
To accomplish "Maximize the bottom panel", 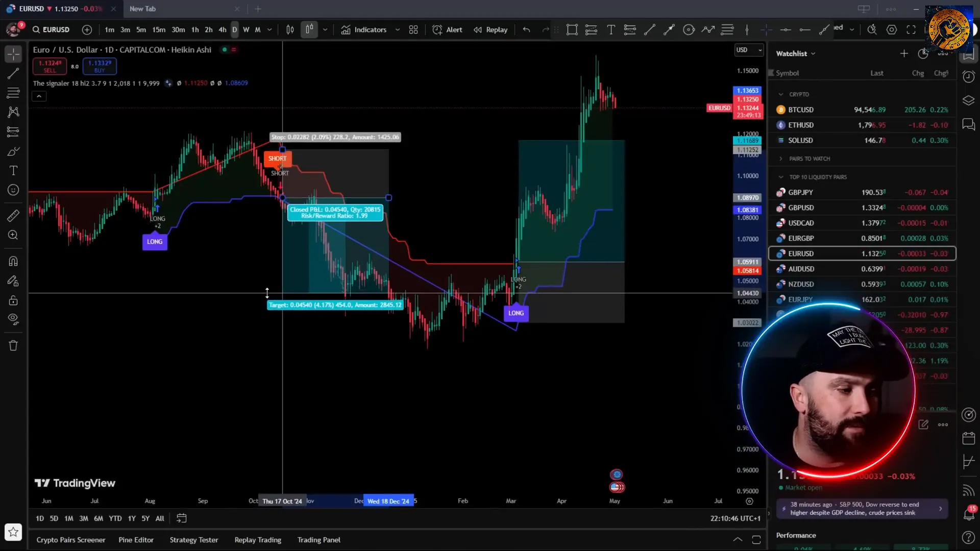I will 756,540.
